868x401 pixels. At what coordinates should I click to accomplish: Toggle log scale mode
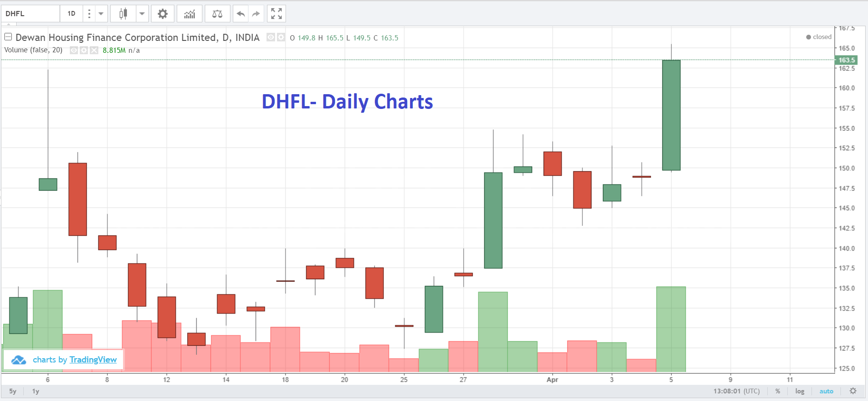pyautogui.click(x=800, y=391)
